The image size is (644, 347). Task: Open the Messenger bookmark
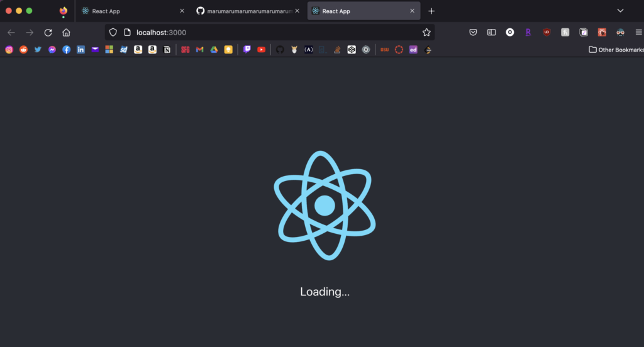pyautogui.click(x=52, y=50)
